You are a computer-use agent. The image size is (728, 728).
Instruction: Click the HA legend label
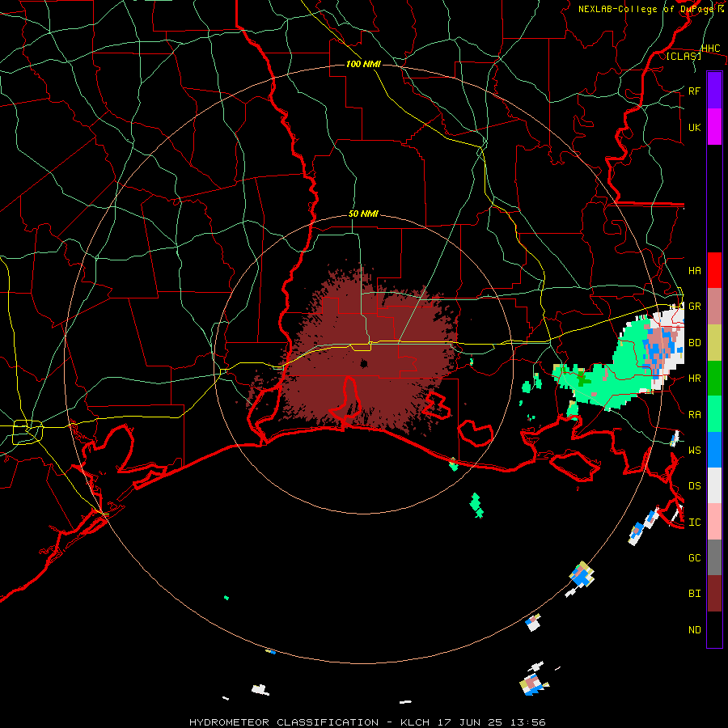(x=694, y=271)
